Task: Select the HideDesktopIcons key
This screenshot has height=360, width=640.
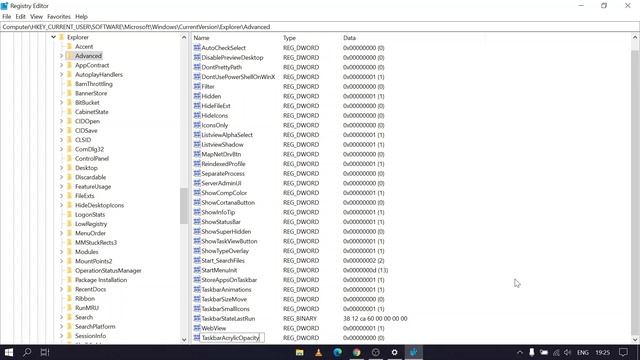Action: point(99,205)
